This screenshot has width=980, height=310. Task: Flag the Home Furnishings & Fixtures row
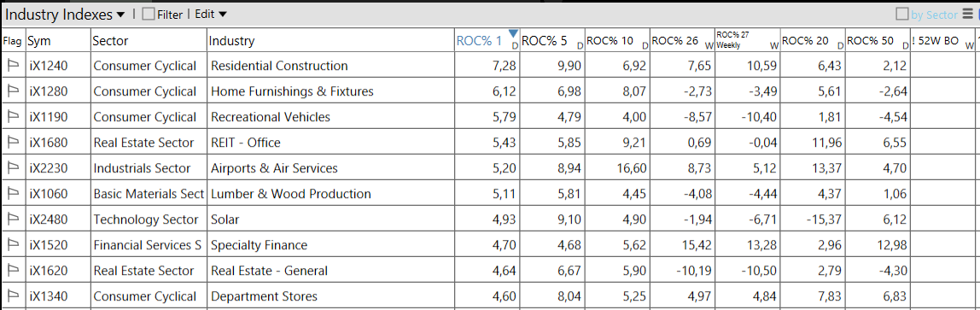[x=13, y=91]
